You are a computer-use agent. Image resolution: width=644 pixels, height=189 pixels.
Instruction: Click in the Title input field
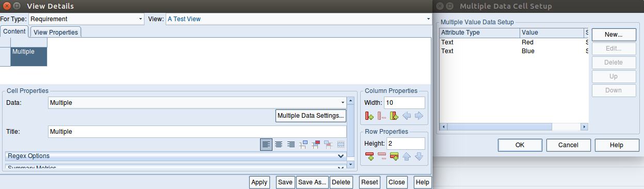(197, 132)
